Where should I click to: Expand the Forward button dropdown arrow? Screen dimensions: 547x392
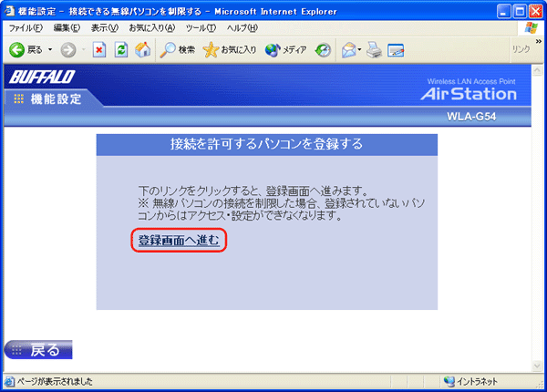[x=83, y=49]
